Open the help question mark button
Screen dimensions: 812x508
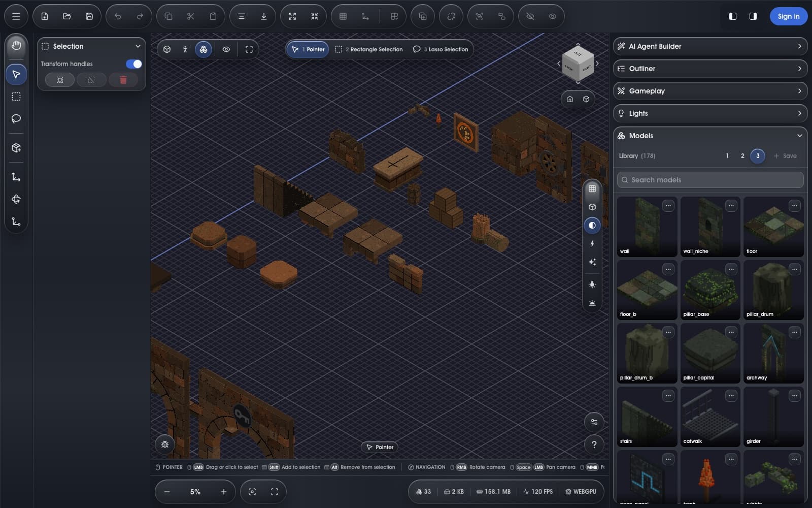[x=594, y=445]
